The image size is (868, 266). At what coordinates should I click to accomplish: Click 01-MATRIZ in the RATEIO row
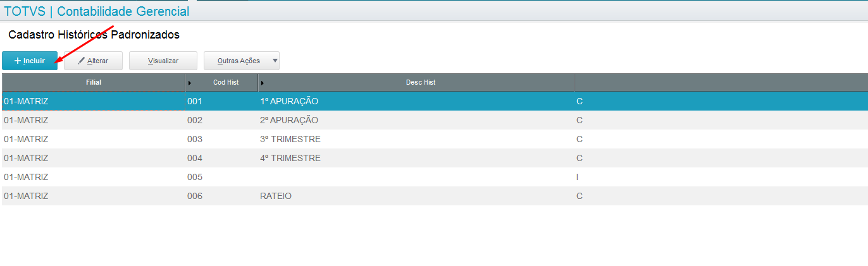click(x=26, y=196)
